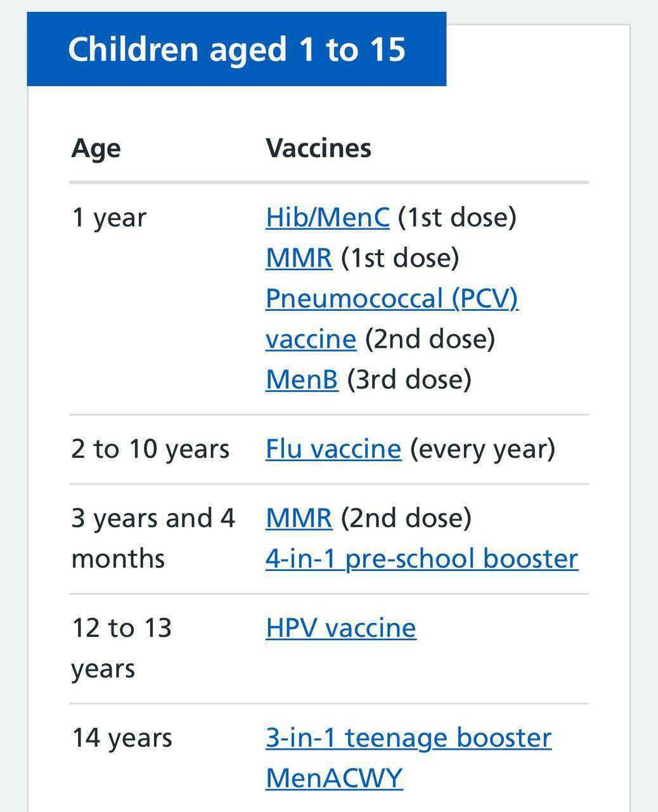The width and height of the screenshot is (658, 812).
Task: Click the '(3rd dose)' text beside MenB
Action: tap(409, 379)
